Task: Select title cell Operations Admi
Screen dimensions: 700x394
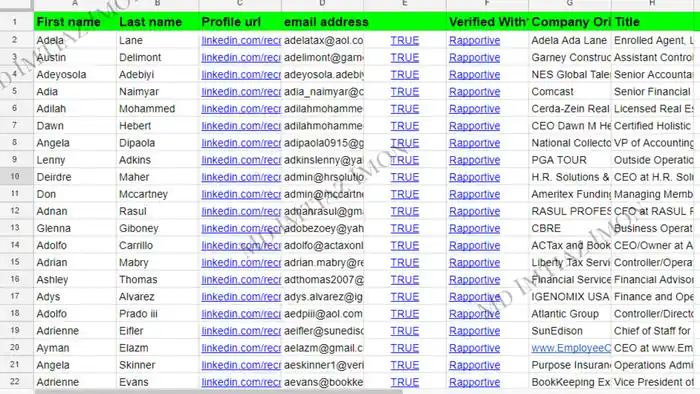Action: coord(652,365)
